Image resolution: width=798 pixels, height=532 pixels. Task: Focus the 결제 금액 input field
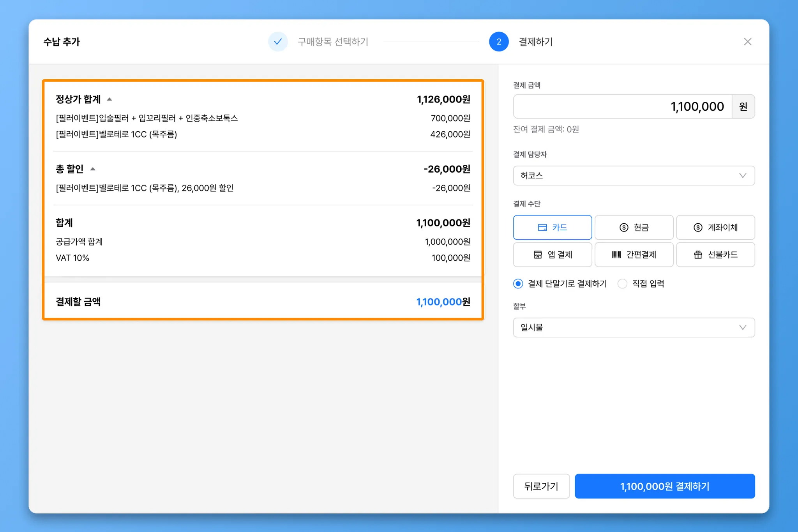point(622,106)
